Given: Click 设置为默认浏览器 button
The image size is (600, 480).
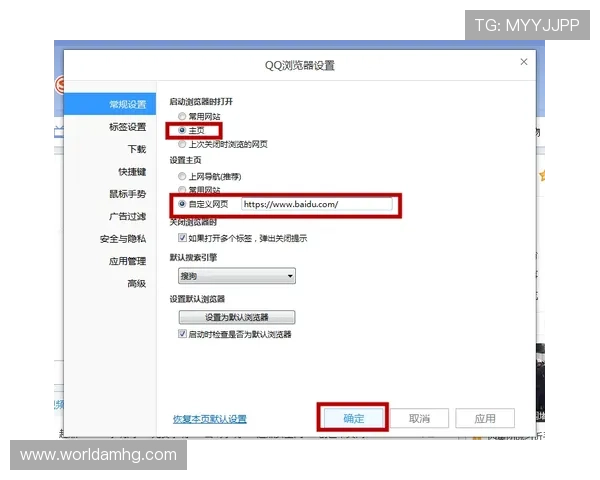Looking at the screenshot, I should tap(237, 317).
